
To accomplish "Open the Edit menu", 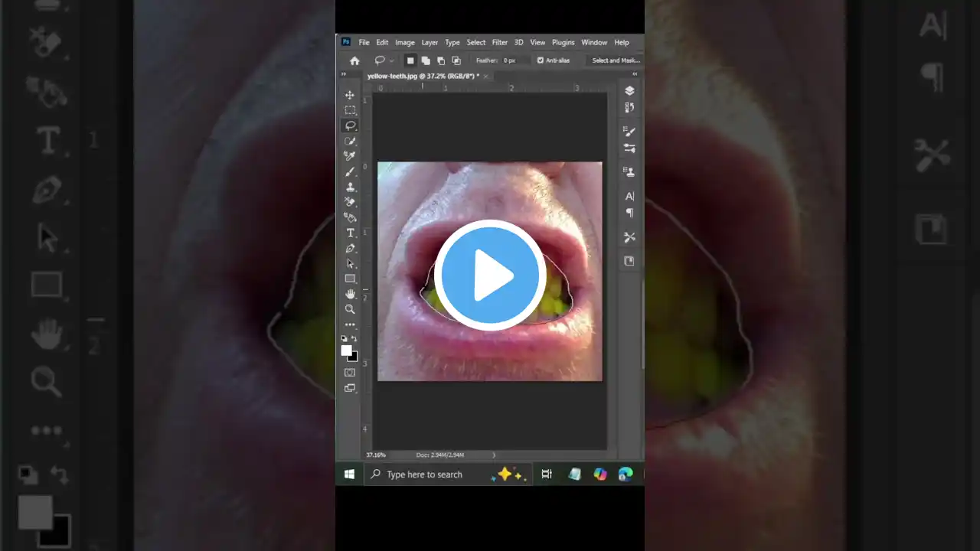I will click(382, 43).
